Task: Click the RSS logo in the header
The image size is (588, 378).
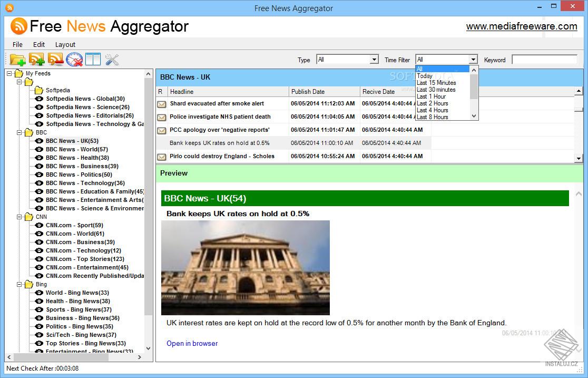Action: pos(19,26)
